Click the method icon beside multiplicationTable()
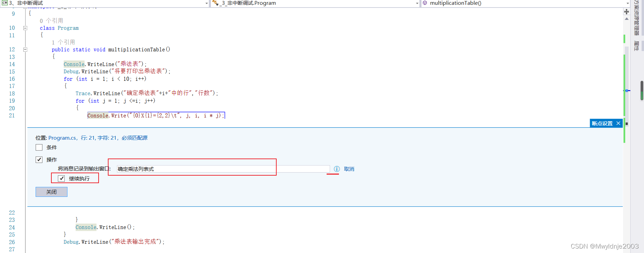This screenshot has width=644, height=253. pos(425,3)
